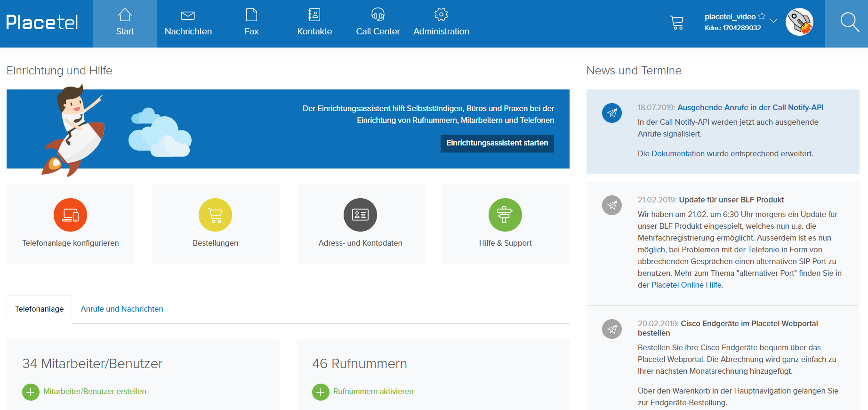The height and width of the screenshot is (410, 868).
Task: Click Update für unser BLF Produkt headline
Action: pos(731,200)
